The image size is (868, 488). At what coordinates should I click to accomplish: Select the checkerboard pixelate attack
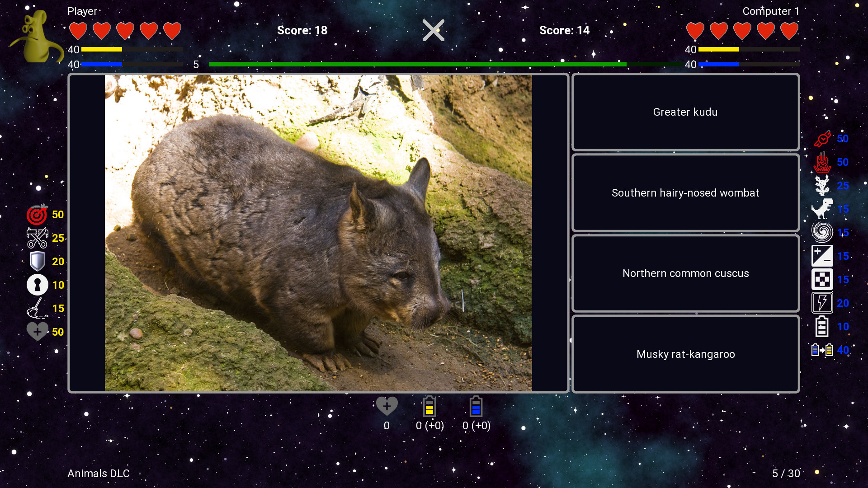click(x=823, y=279)
